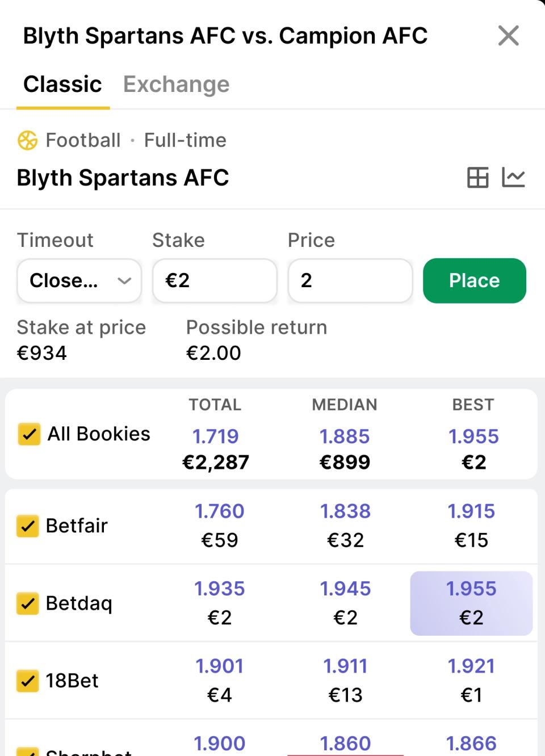
Task: Untick the 18Bet checkbox
Action: coord(28,681)
